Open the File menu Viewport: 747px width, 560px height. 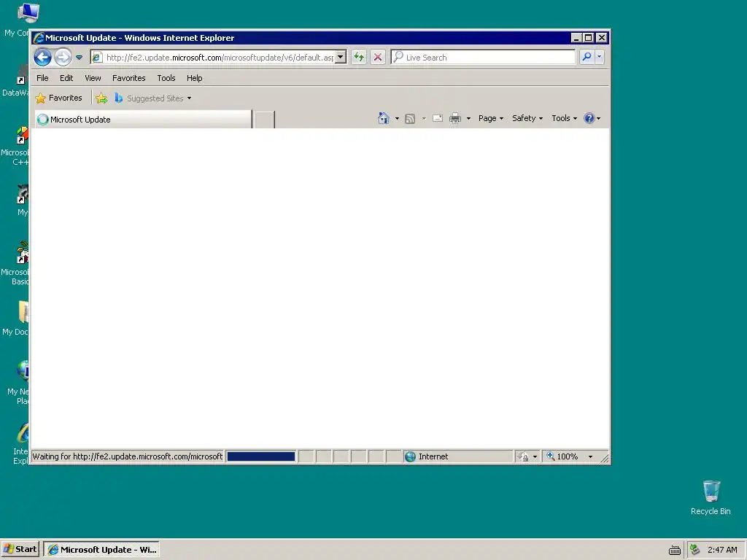click(x=42, y=78)
